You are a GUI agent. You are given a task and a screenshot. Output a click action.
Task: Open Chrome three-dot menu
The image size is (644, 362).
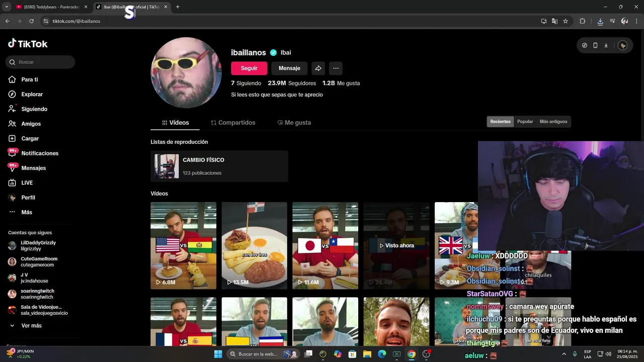click(x=636, y=21)
